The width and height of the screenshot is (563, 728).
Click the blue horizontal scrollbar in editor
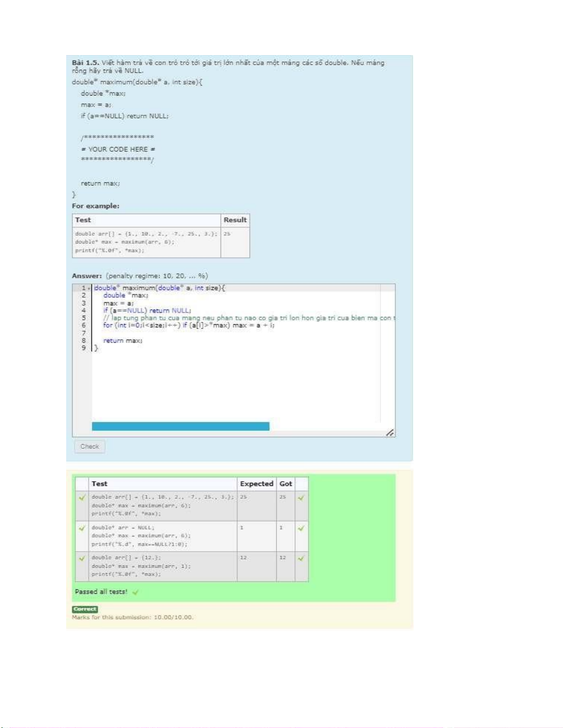(180, 426)
